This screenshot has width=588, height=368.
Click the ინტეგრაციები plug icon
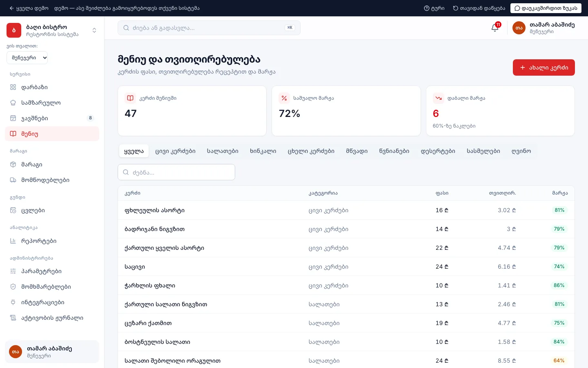click(13, 302)
